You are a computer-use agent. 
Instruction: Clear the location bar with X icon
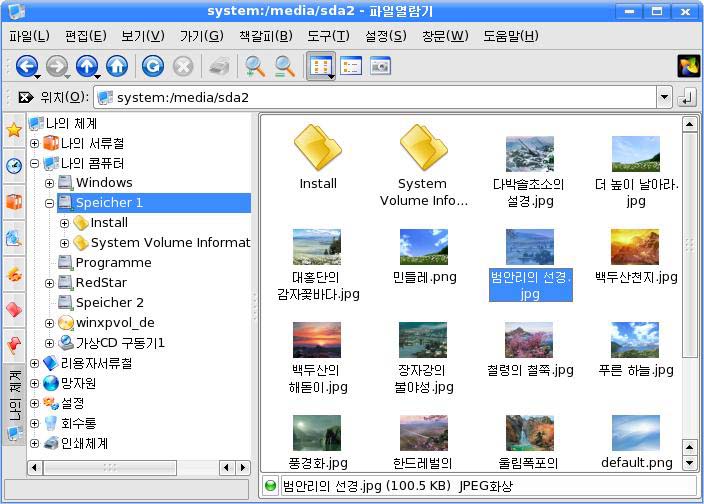26,97
